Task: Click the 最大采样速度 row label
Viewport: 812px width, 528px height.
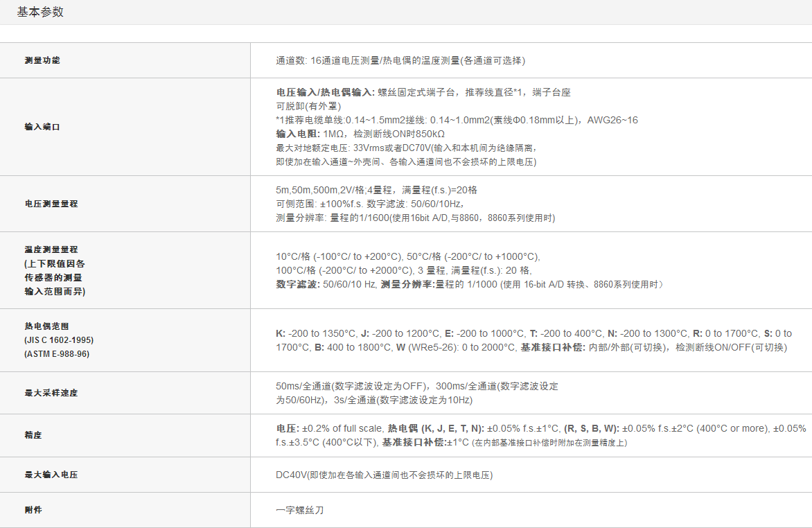Action: [51, 393]
